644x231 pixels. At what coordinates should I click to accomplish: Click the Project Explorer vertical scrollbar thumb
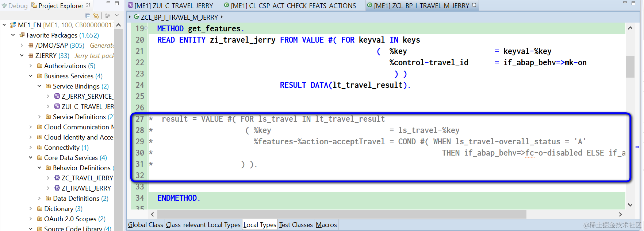pos(118,129)
